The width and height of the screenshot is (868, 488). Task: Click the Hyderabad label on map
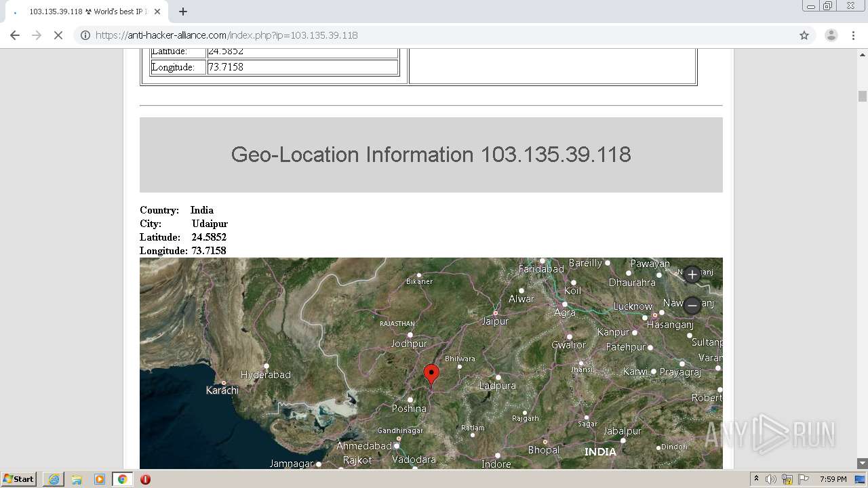[266, 375]
